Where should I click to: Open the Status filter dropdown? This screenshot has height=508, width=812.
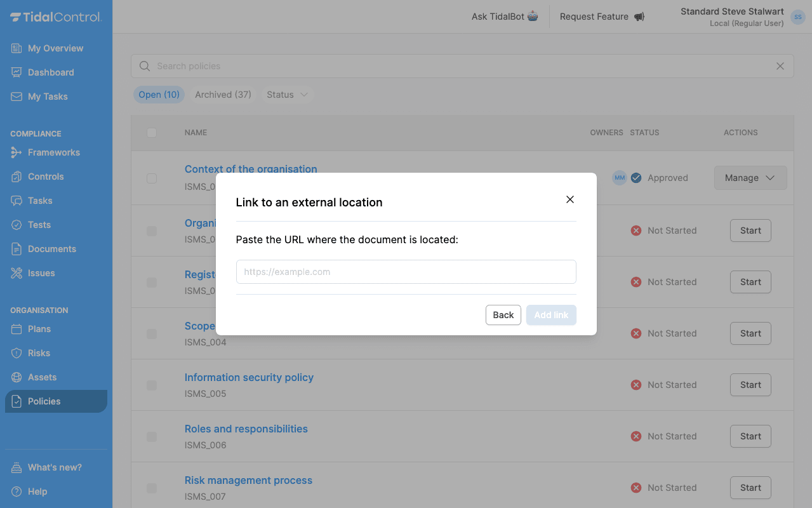(x=287, y=94)
